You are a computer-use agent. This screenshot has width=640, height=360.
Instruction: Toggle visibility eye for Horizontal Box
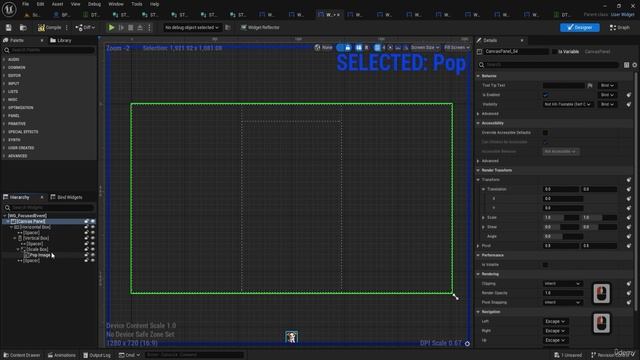pos(93,227)
